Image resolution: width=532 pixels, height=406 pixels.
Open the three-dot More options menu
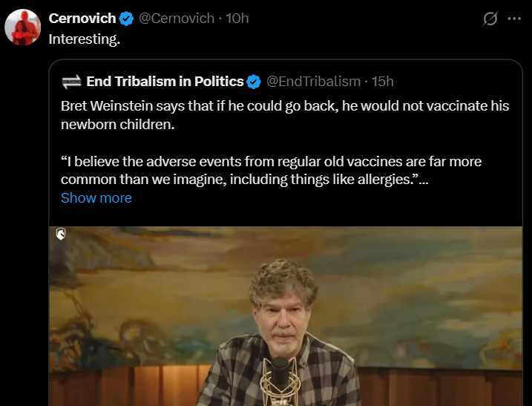[x=513, y=19]
